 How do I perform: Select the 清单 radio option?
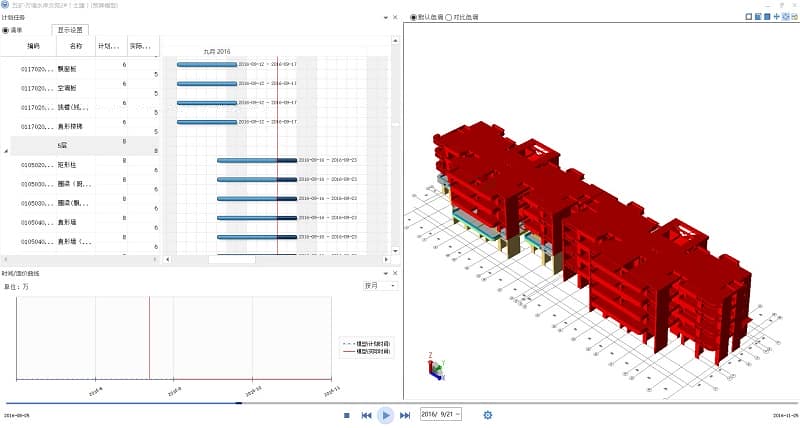[x=6, y=30]
